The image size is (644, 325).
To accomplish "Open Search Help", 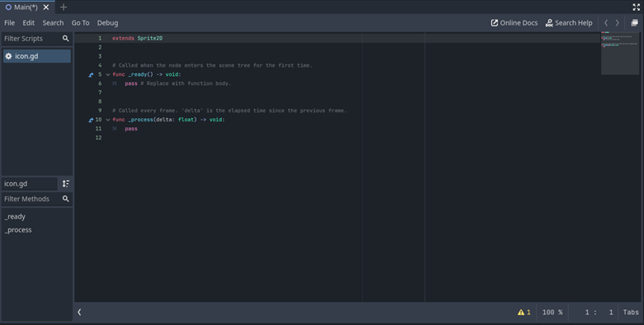I will tap(569, 23).
